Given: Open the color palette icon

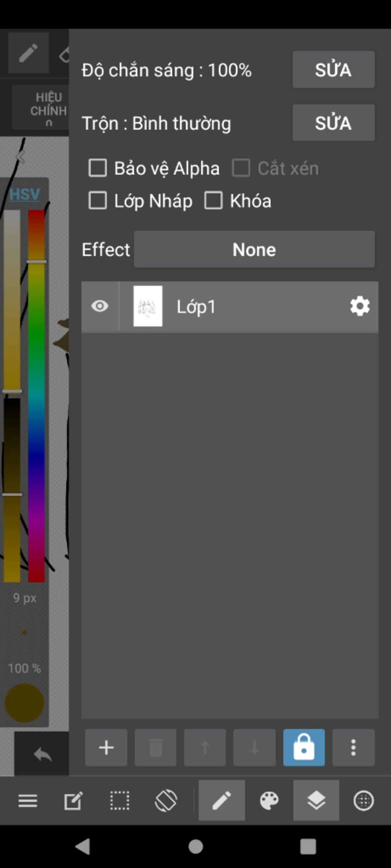Looking at the screenshot, I should [269, 800].
